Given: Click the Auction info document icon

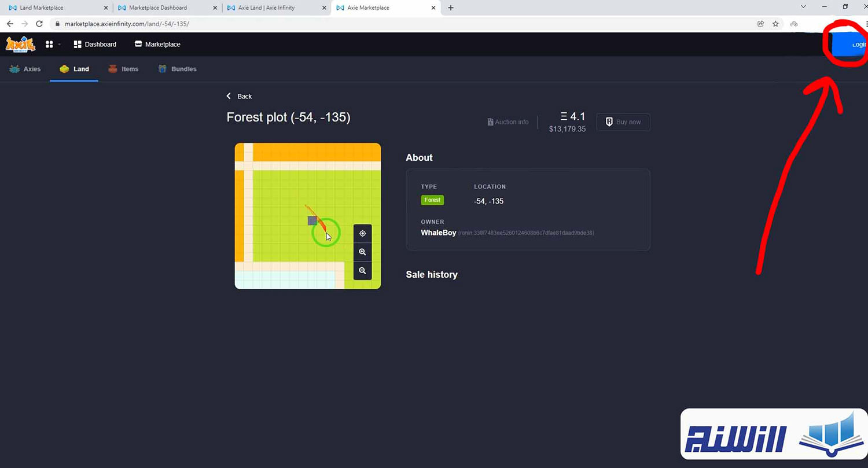Looking at the screenshot, I should (x=490, y=122).
